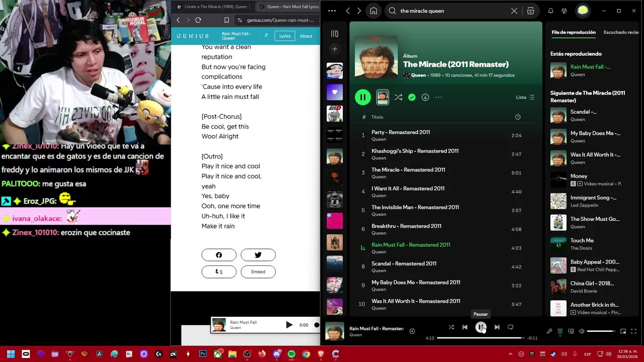Toggle lyrics microphone icon in player
Image resolution: width=644 pixels, height=362 pixels.
pos(549,331)
